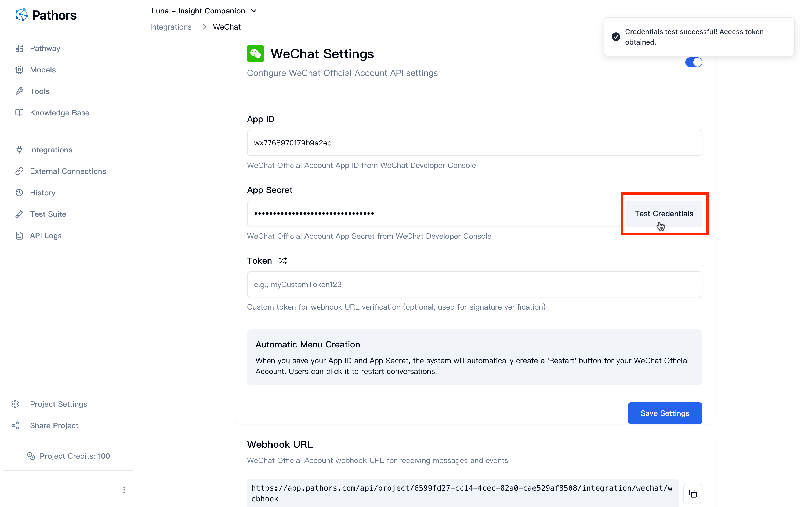Click the WeChat logo icon on the settings header
Viewport: 812px width, 507px height.
click(x=255, y=53)
